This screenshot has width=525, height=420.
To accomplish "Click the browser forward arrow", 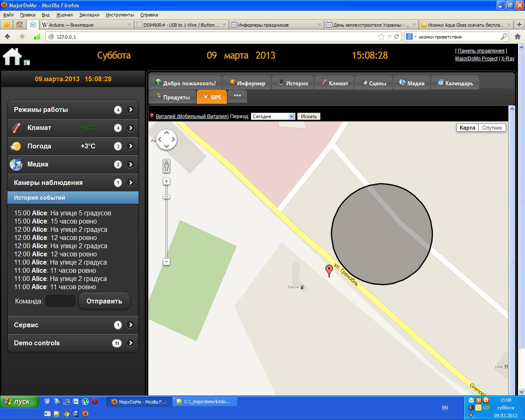I will click(x=22, y=37).
